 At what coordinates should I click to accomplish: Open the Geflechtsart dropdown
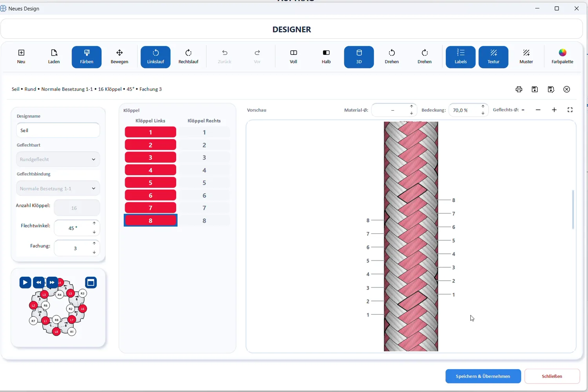(58, 159)
